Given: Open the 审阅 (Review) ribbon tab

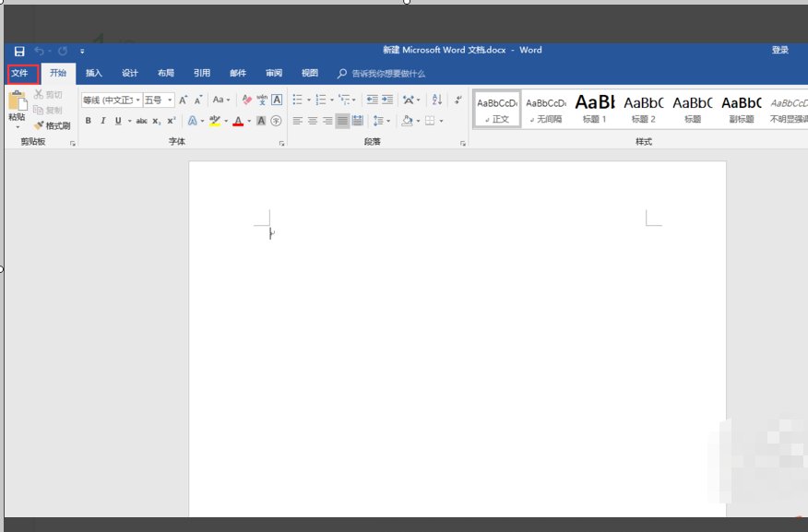Looking at the screenshot, I should click(274, 73).
